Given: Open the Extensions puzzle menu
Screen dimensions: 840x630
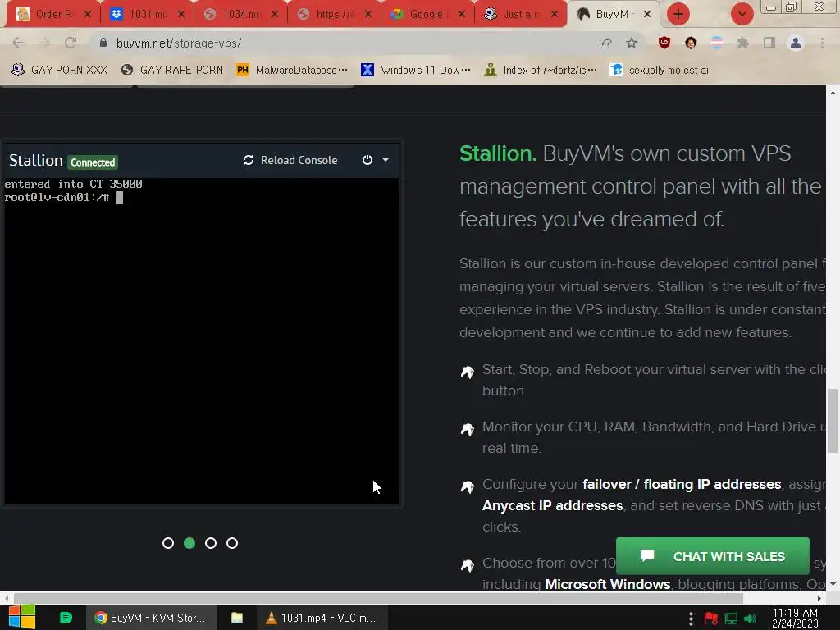Looking at the screenshot, I should point(743,43).
